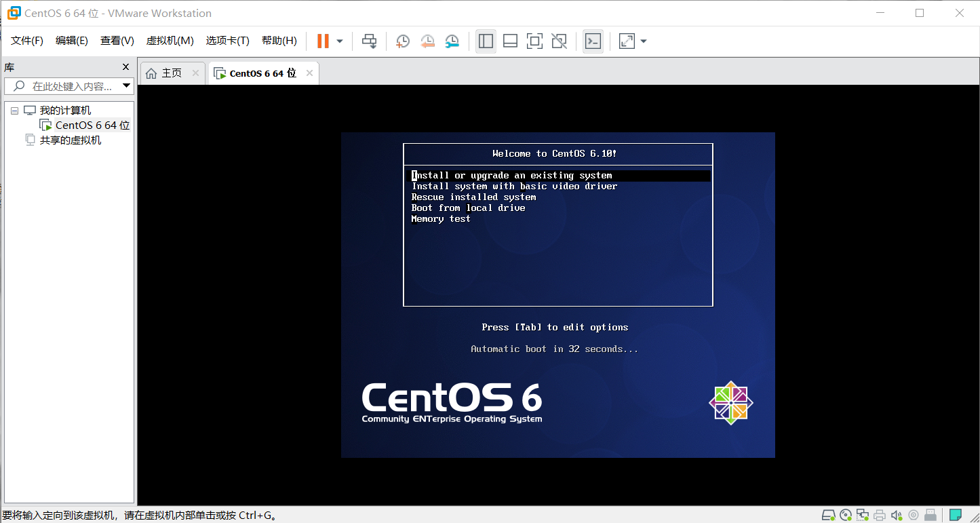Click the orange pause virtual machine button
This screenshot has width=980, height=523.
tap(323, 41)
